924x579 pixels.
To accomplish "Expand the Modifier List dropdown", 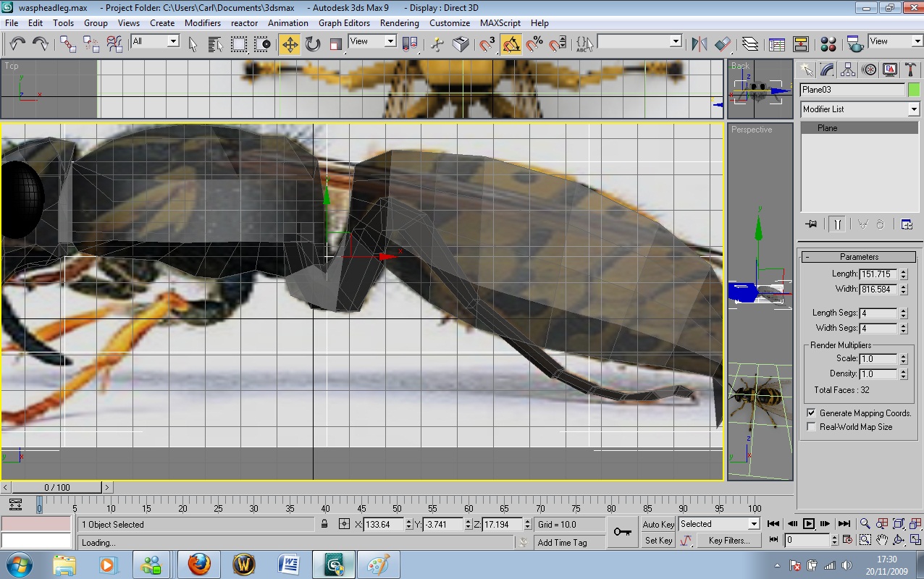I will click(x=913, y=109).
